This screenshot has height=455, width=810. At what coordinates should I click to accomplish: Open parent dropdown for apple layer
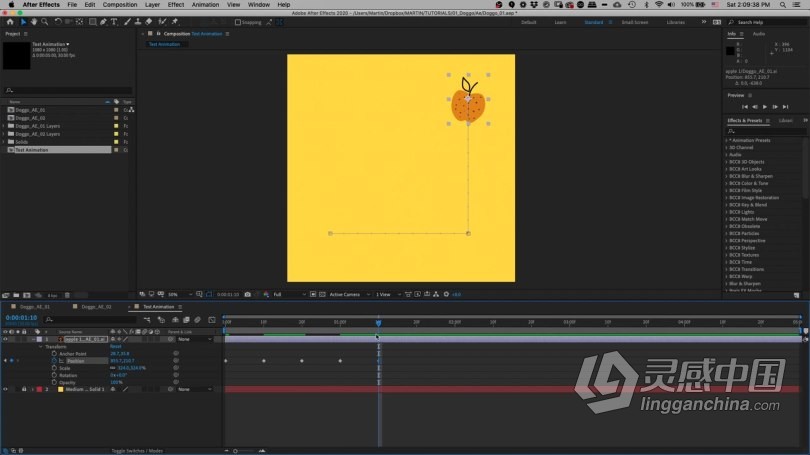[x=195, y=339]
